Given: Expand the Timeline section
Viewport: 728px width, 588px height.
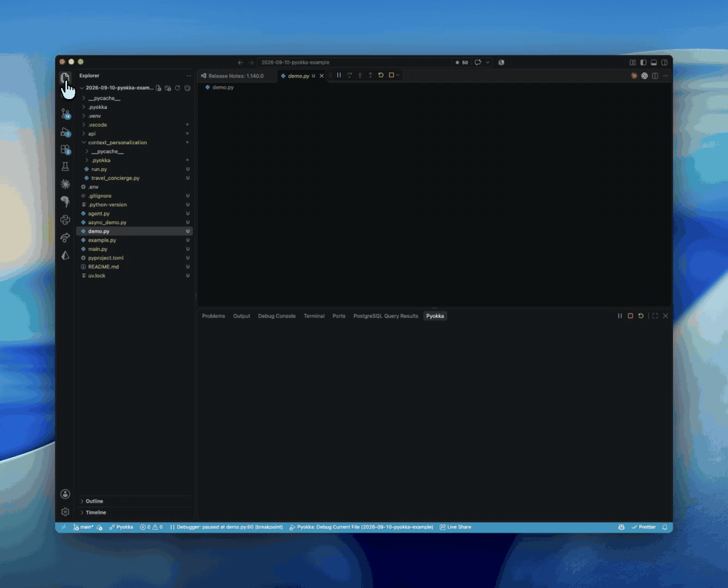Looking at the screenshot, I should pyautogui.click(x=135, y=512).
